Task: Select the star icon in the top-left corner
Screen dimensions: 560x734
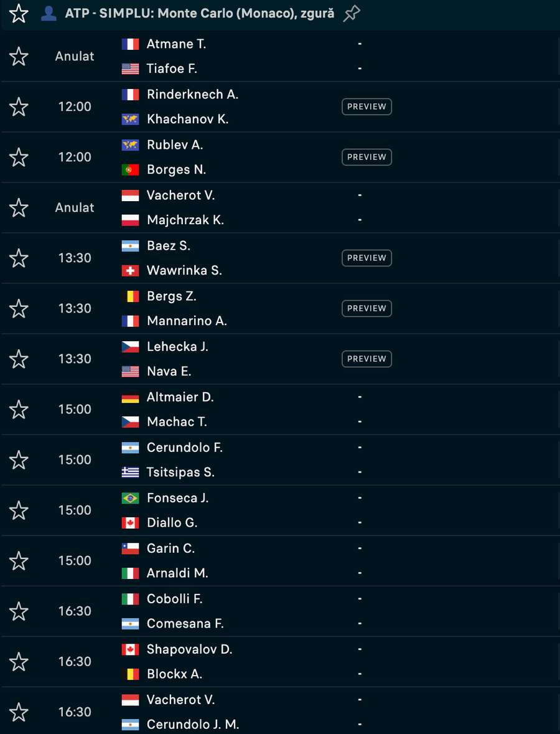Action: coord(18,12)
